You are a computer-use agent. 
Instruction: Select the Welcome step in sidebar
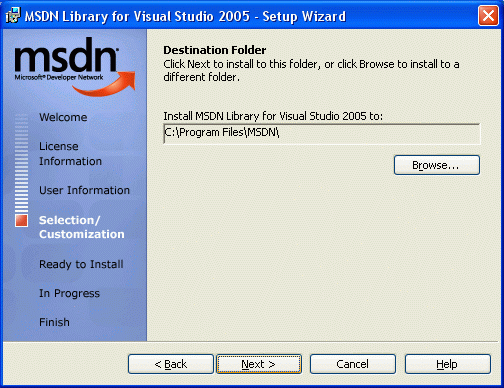[63, 117]
